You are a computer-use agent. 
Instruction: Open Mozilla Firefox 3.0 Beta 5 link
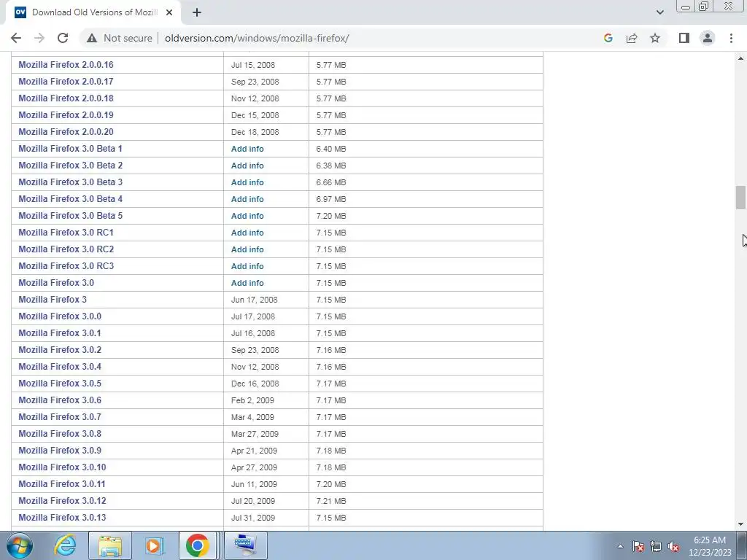[x=71, y=216]
